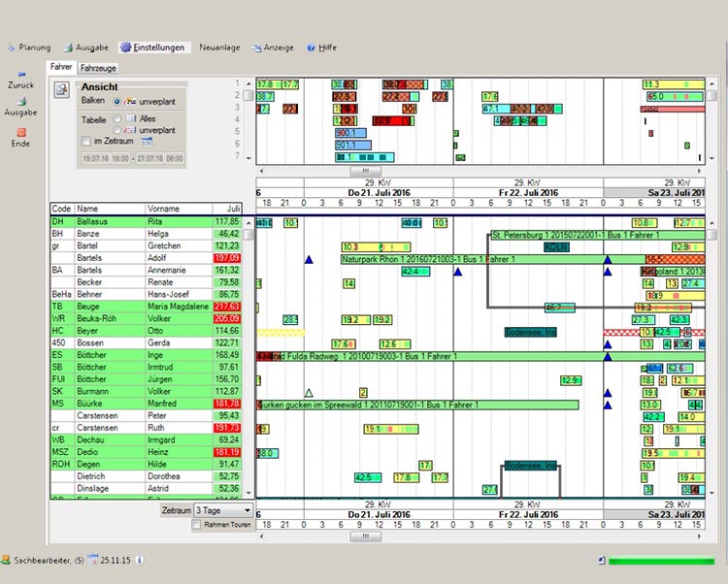This screenshot has height=584, width=728.
Task: Select the Beyer Otto driver row
Action: [146, 331]
